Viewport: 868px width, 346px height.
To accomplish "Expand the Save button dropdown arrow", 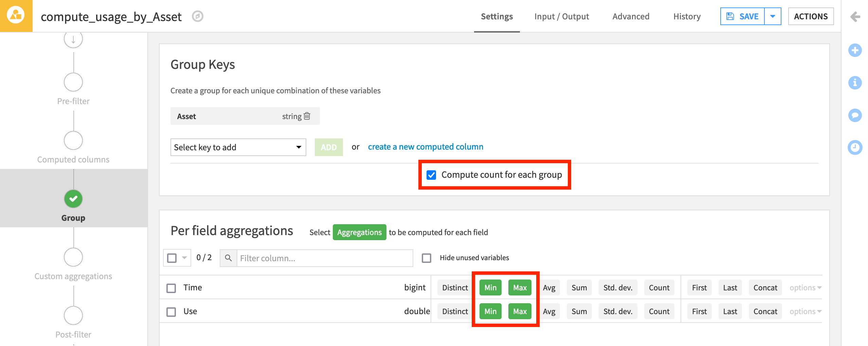I will [x=773, y=16].
